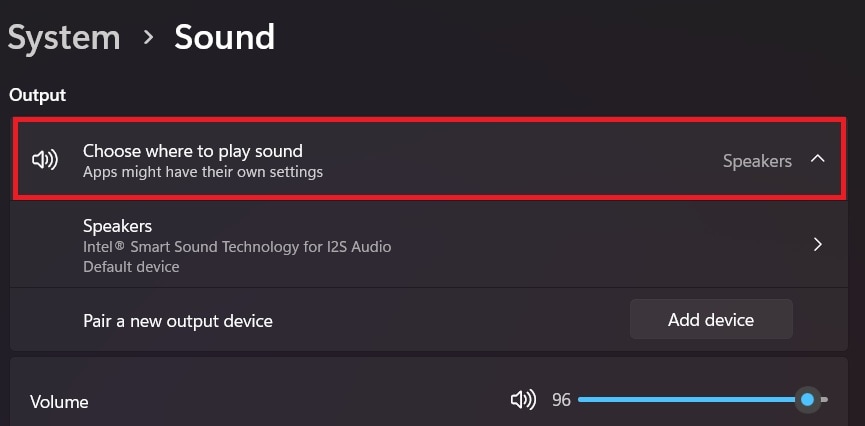The image size is (865, 426).
Task: Click the Sound page title
Action: (x=224, y=38)
